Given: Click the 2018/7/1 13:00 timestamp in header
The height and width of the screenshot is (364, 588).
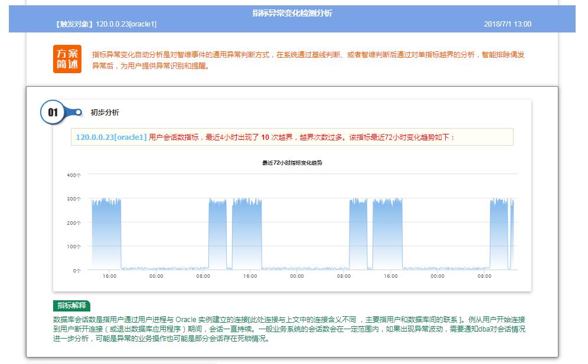Looking at the screenshot, I should [x=507, y=24].
